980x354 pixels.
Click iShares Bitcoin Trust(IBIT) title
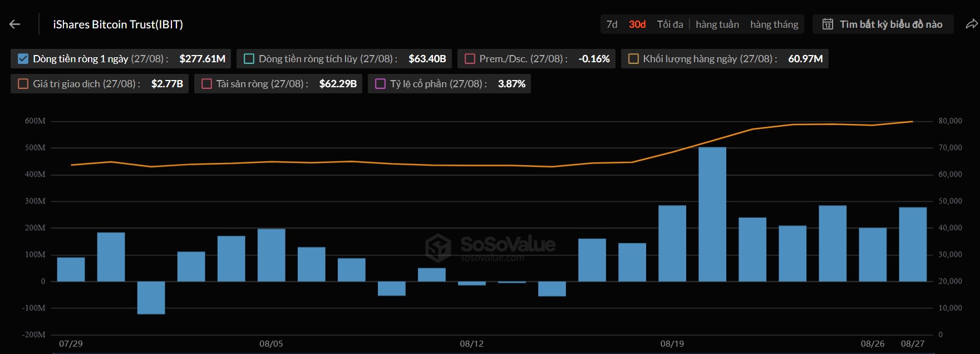click(118, 24)
